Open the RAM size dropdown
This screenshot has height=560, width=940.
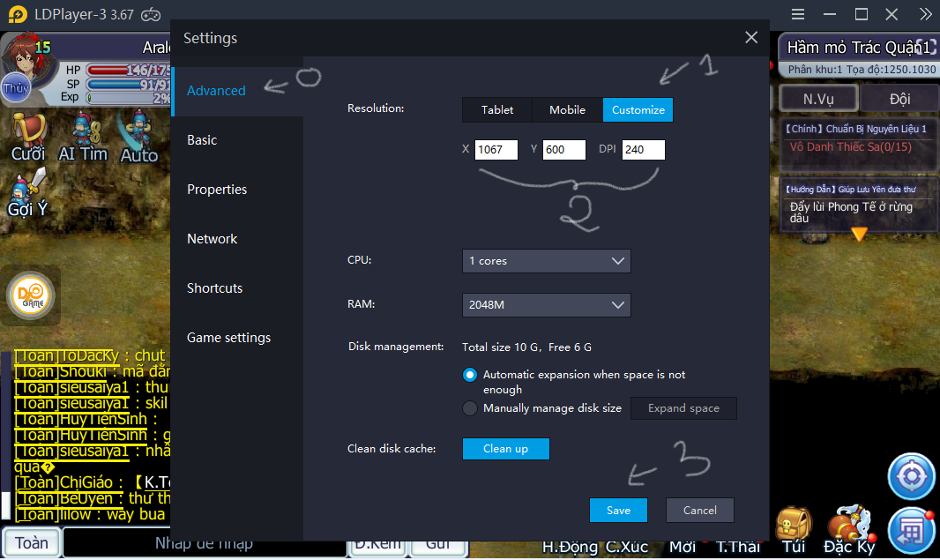pos(546,305)
